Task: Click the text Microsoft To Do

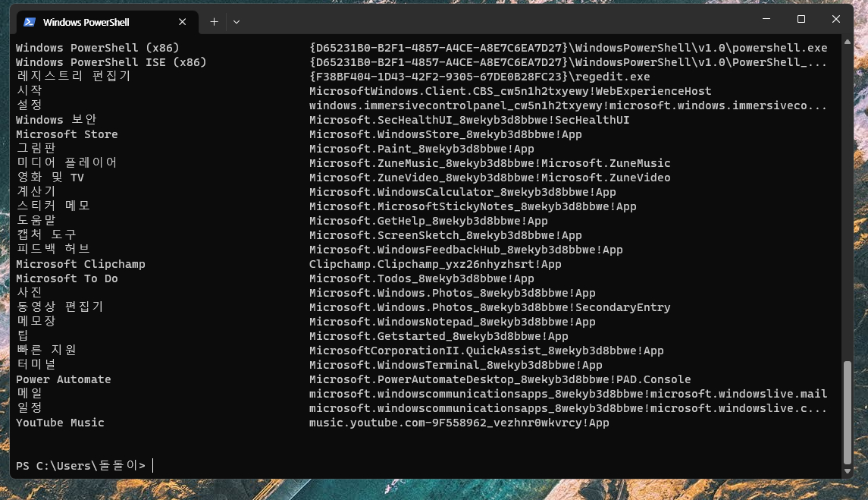Action: coord(67,278)
